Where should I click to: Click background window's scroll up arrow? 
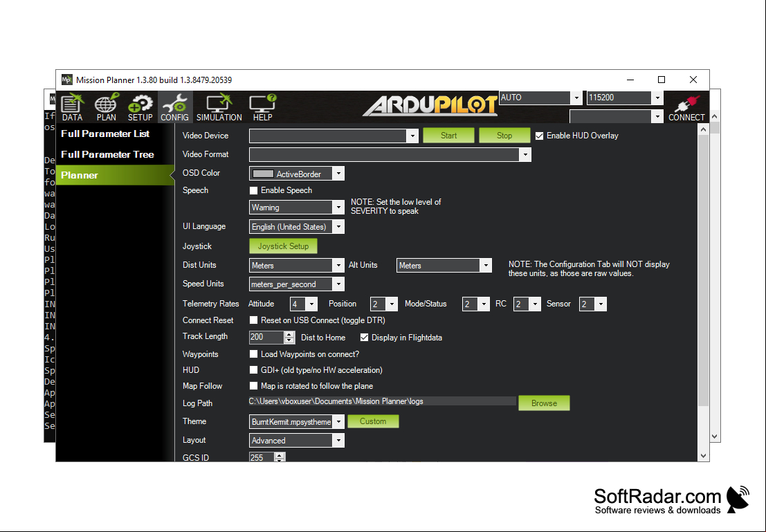point(715,117)
